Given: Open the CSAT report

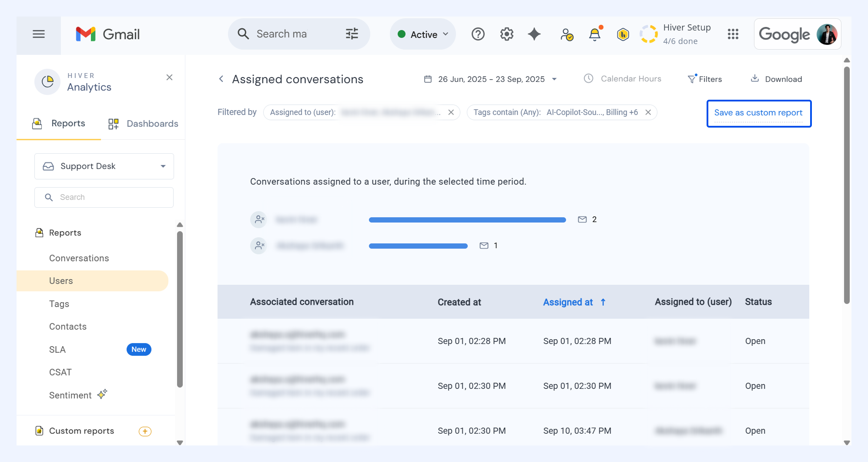Looking at the screenshot, I should tap(60, 372).
